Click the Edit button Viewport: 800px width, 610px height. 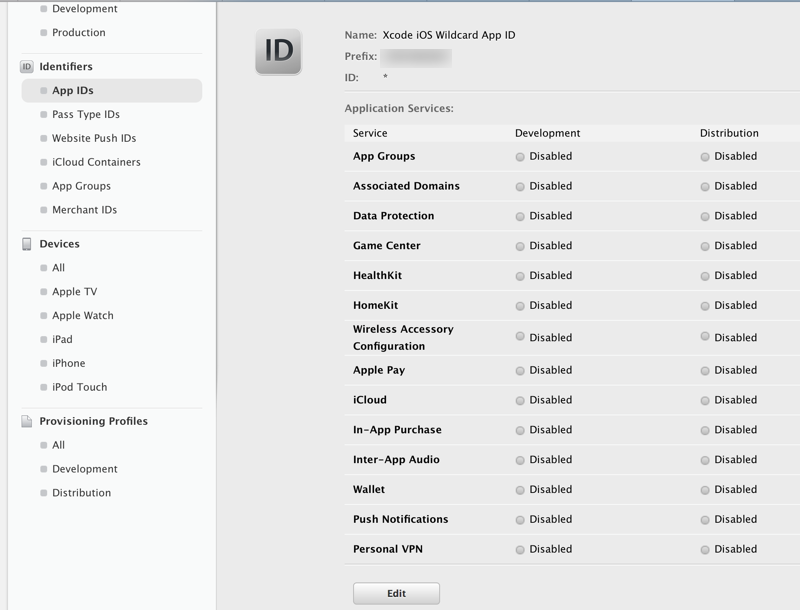(x=396, y=593)
